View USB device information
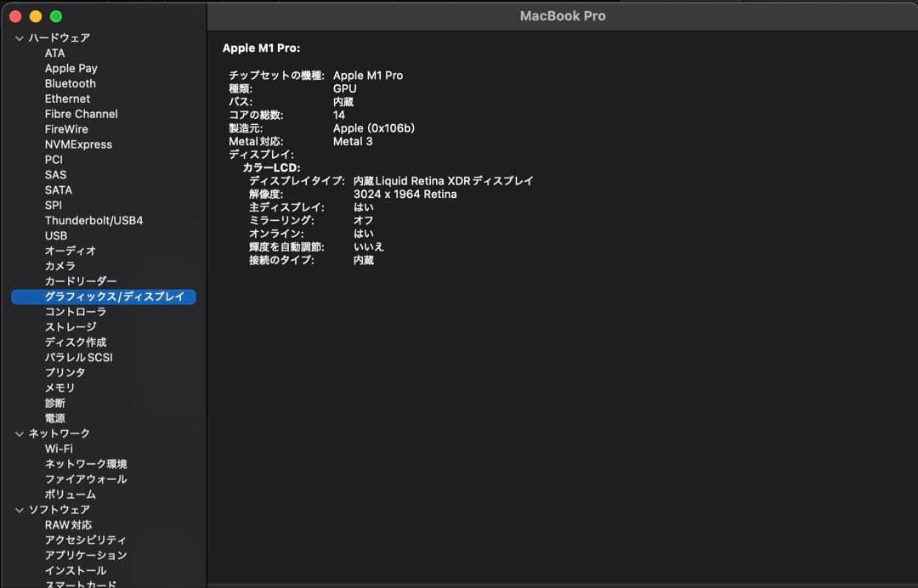The image size is (918, 588). [x=55, y=235]
